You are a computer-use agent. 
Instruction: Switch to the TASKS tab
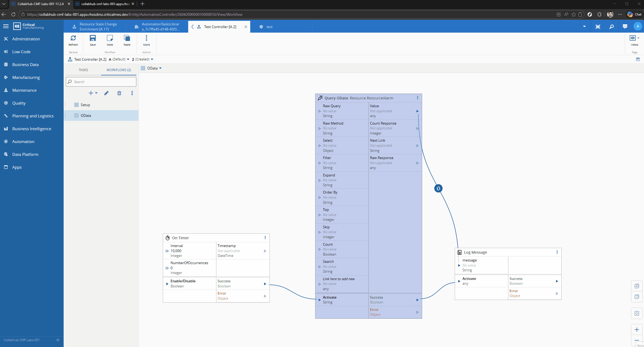point(83,70)
